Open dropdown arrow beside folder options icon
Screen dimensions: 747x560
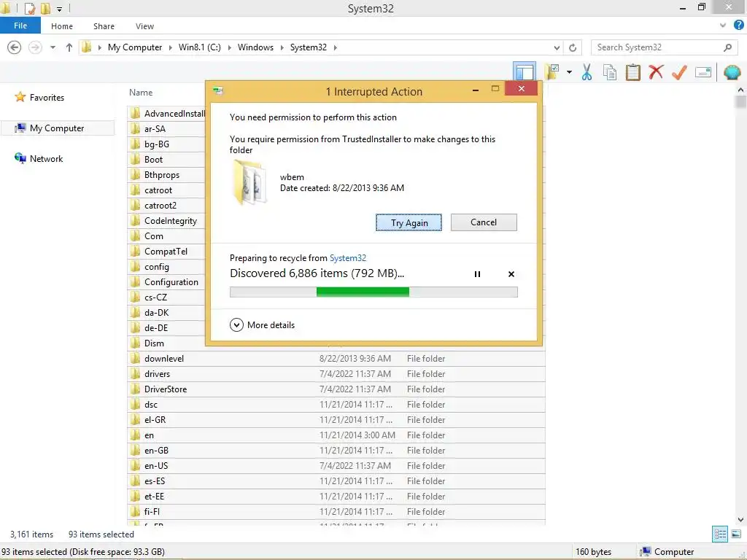click(x=569, y=72)
